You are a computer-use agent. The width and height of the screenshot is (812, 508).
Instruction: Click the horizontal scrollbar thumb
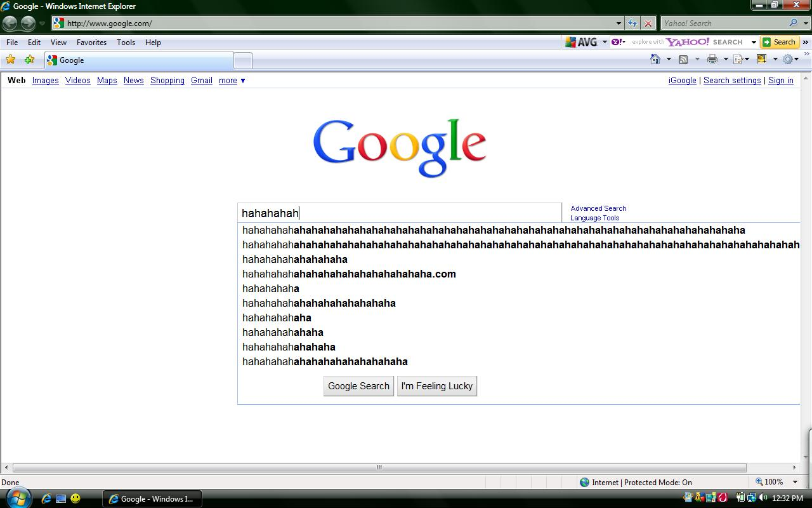point(379,467)
